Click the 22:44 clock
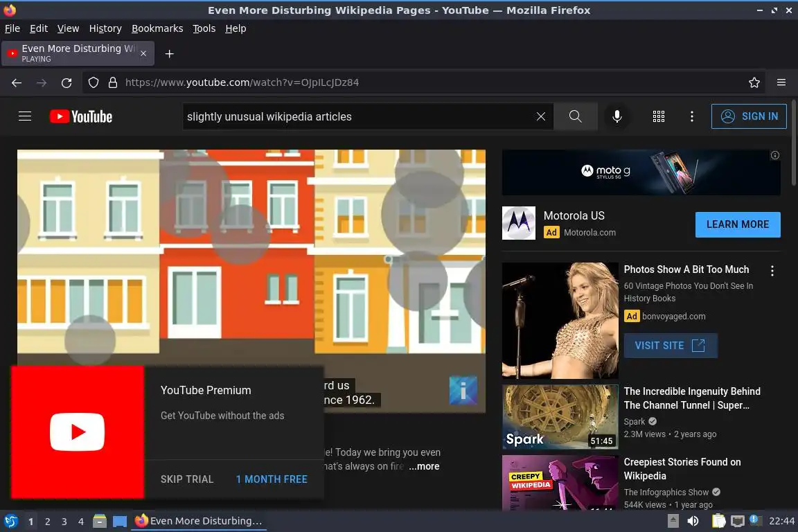Screen dimensions: 798x532 (781, 521)
